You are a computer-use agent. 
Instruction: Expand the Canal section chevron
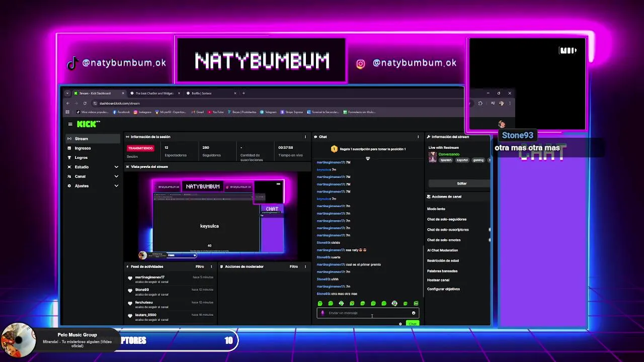[x=116, y=176]
